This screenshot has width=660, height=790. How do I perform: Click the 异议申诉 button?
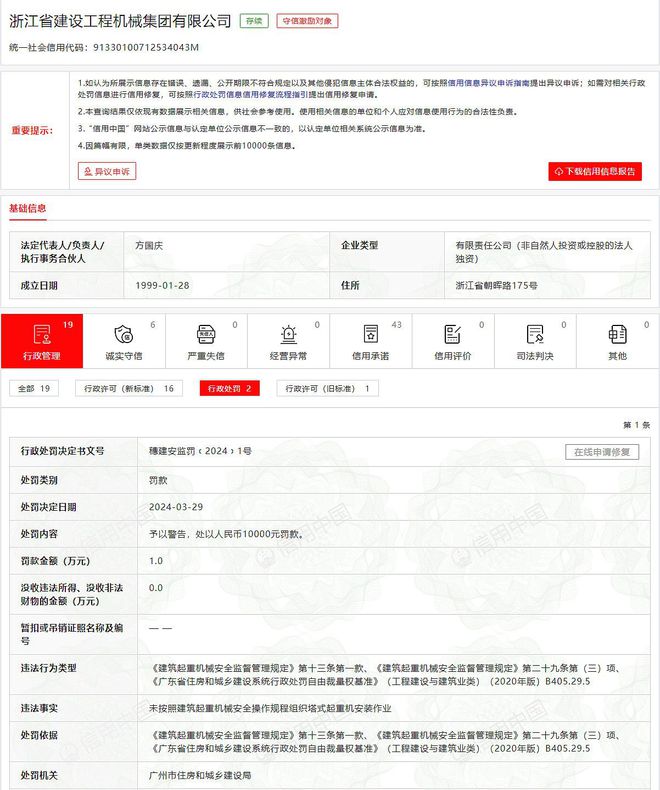[x=107, y=171]
